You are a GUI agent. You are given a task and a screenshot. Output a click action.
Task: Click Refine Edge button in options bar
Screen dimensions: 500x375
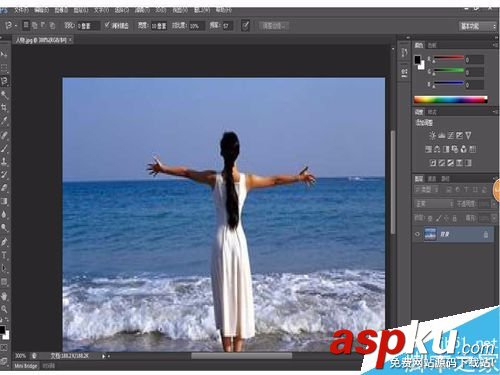click(x=274, y=26)
